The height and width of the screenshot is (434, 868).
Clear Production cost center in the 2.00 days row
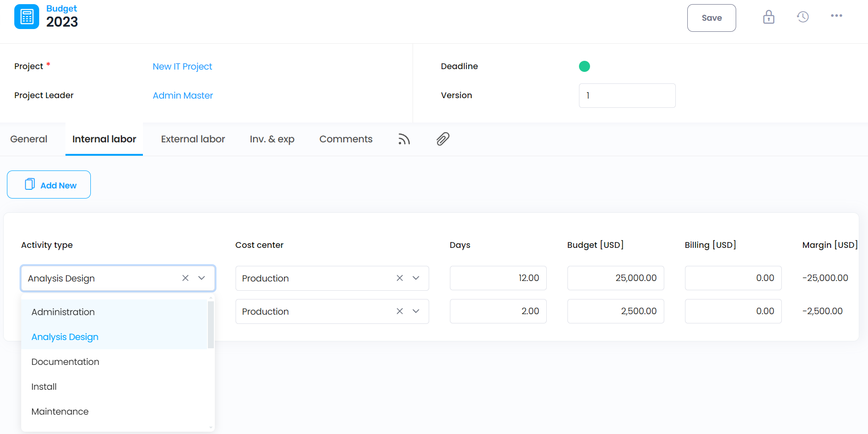pyautogui.click(x=400, y=311)
